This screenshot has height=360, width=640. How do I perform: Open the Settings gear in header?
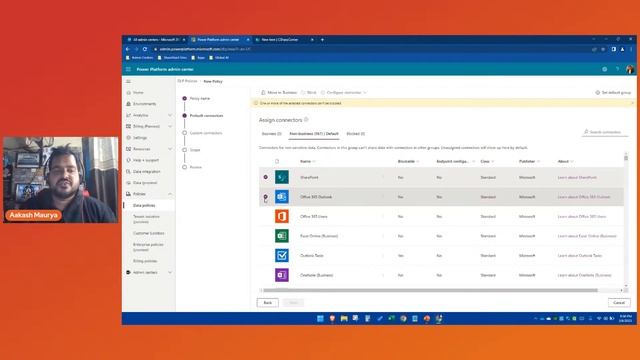pyautogui.click(x=604, y=69)
